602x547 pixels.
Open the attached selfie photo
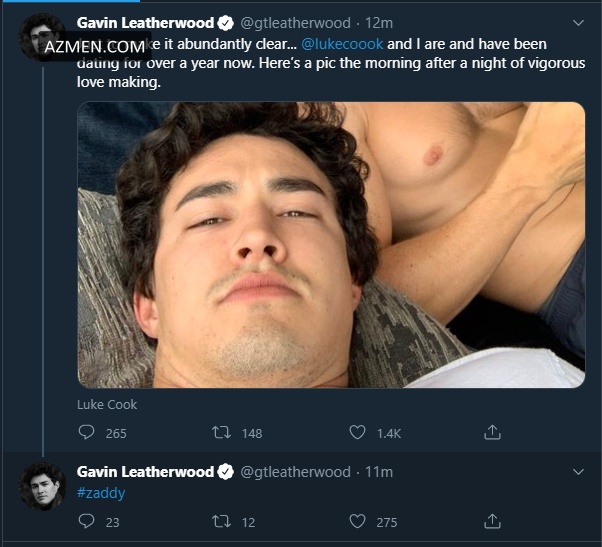click(331, 245)
